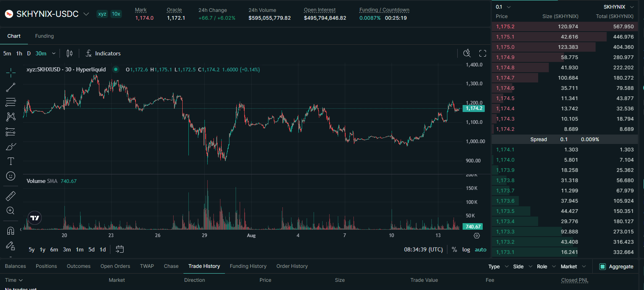Toggle the green status dot next to symbol

(x=116, y=69)
